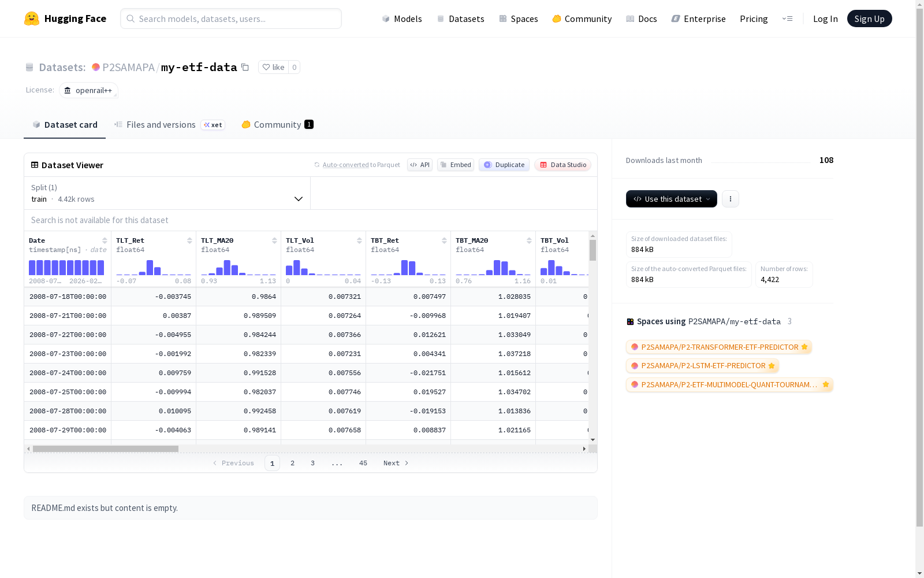Click the P2SAMAPA avatar icon

tap(96, 67)
